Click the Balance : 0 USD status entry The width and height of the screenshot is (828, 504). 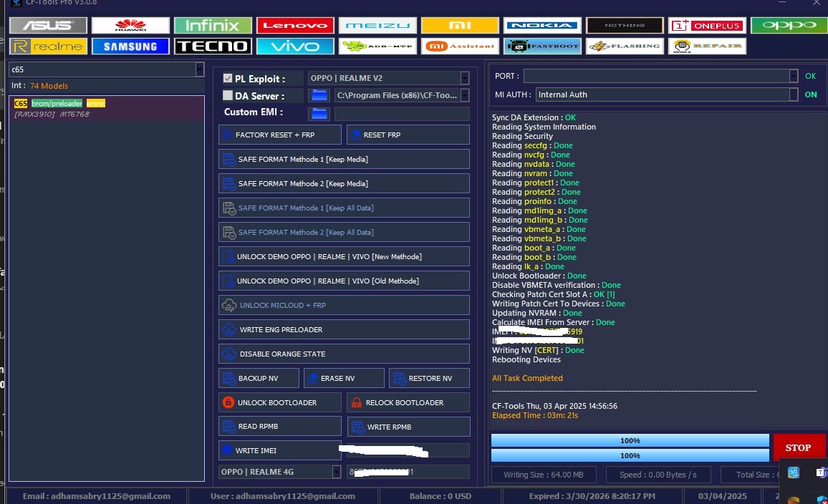(x=441, y=496)
